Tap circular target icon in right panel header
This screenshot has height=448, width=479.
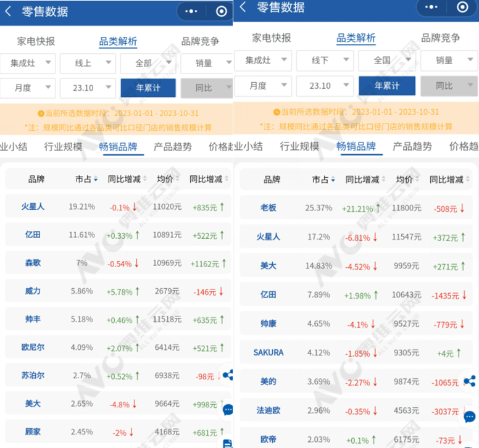pyautogui.click(x=462, y=7)
